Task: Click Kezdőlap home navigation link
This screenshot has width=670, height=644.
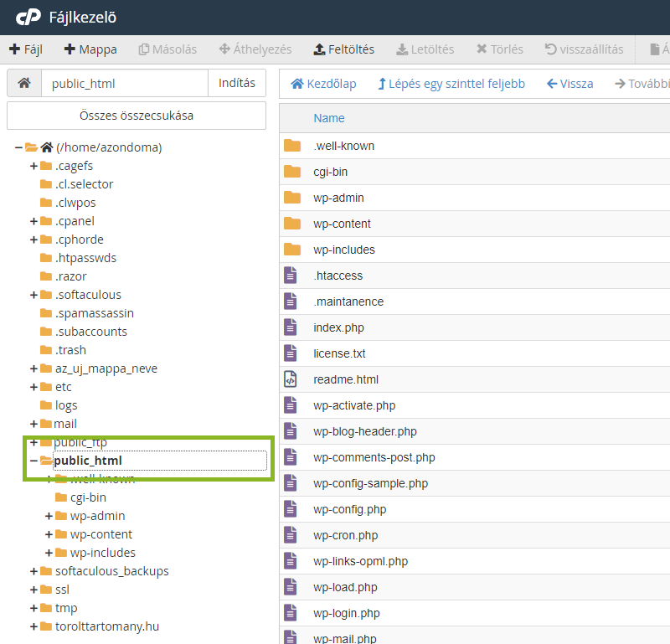Action: pos(323,84)
